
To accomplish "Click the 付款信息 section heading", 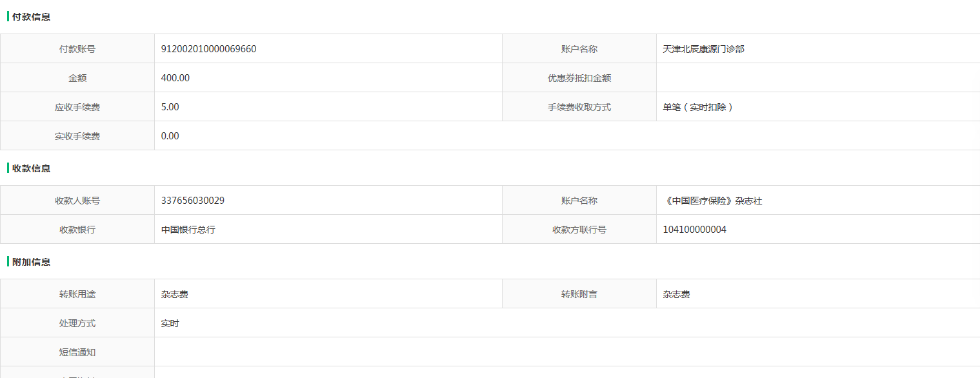I will 31,17.
